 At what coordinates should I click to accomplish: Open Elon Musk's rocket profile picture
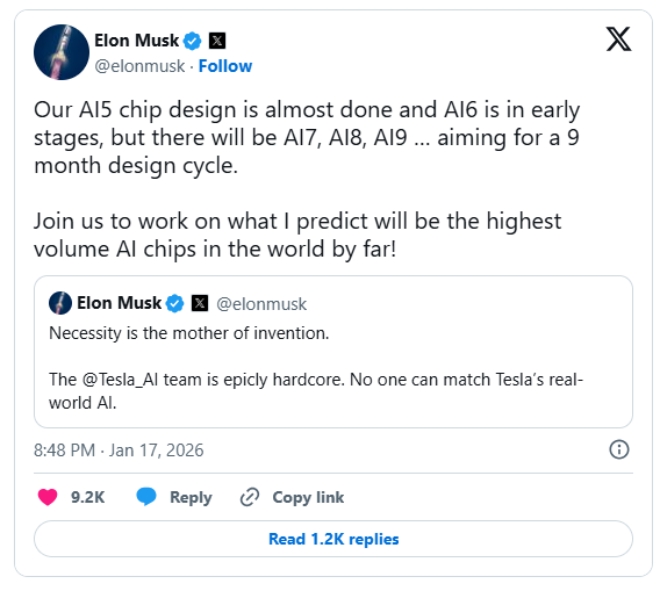tap(61, 52)
